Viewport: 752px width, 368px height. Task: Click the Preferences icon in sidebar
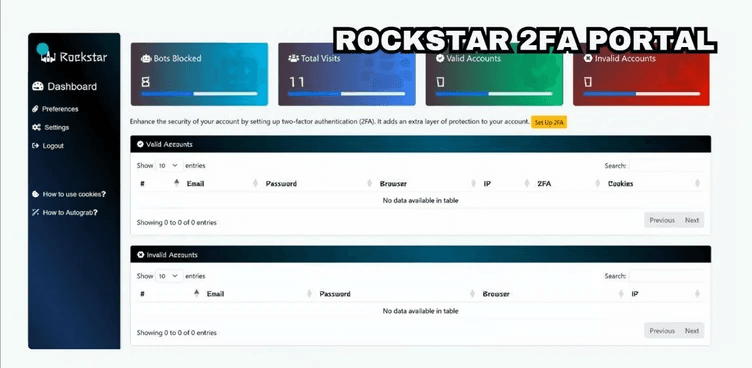35,109
